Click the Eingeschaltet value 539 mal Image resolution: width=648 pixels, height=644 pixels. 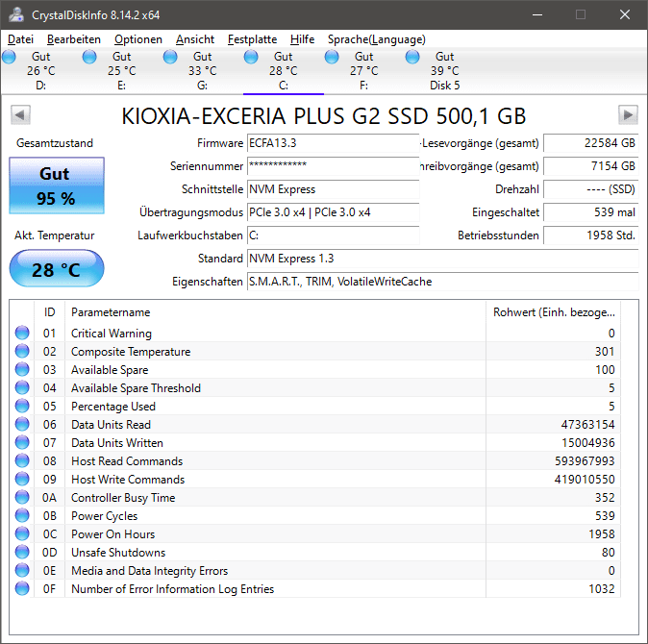tap(591, 212)
